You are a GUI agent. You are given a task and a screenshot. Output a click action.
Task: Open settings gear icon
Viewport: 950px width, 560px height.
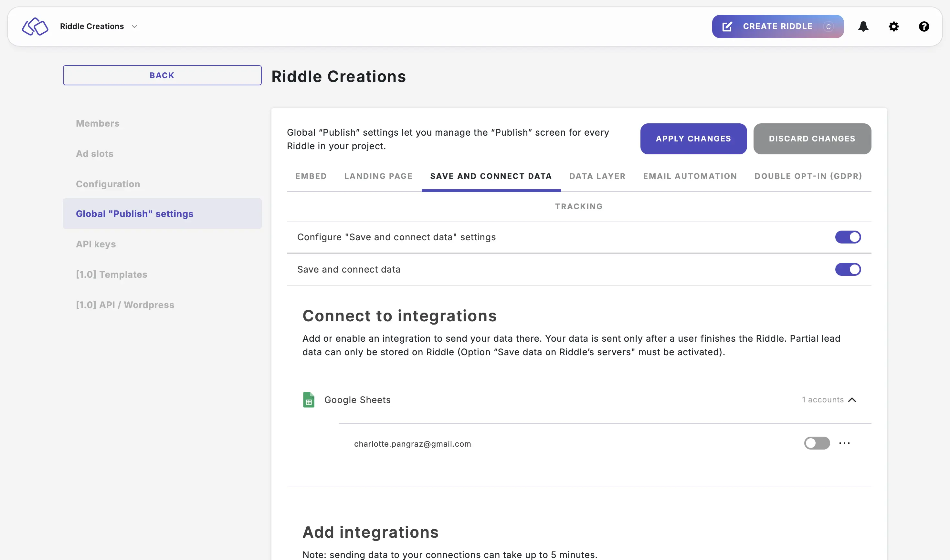tap(893, 26)
